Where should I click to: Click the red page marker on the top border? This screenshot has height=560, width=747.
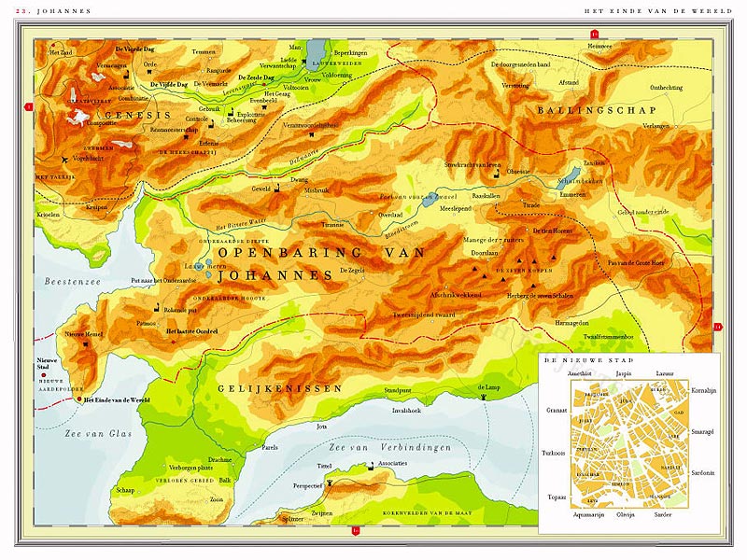coord(594,35)
